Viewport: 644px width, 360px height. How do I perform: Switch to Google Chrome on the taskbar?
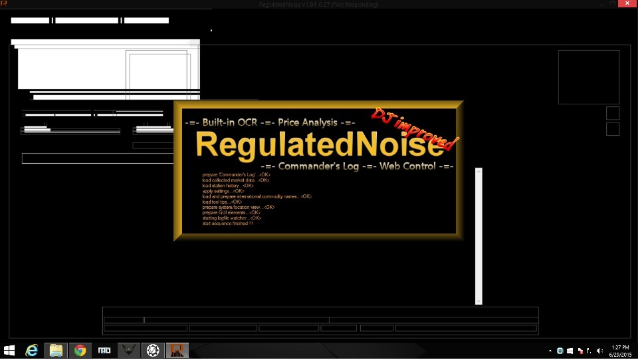(80, 351)
